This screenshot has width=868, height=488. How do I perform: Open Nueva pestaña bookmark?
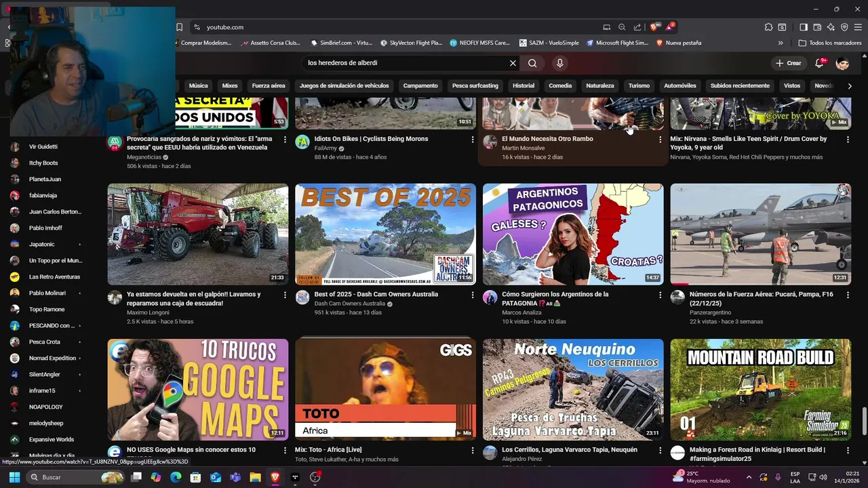[679, 43]
